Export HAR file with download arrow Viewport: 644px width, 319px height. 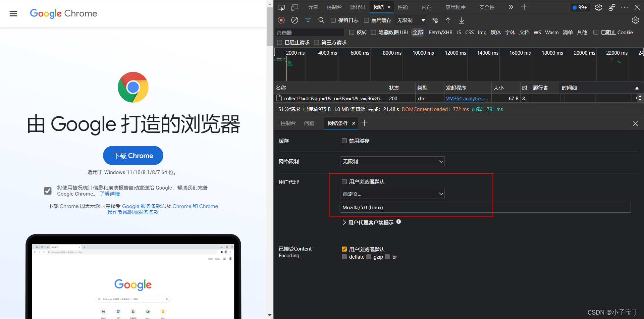tap(462, 20)
